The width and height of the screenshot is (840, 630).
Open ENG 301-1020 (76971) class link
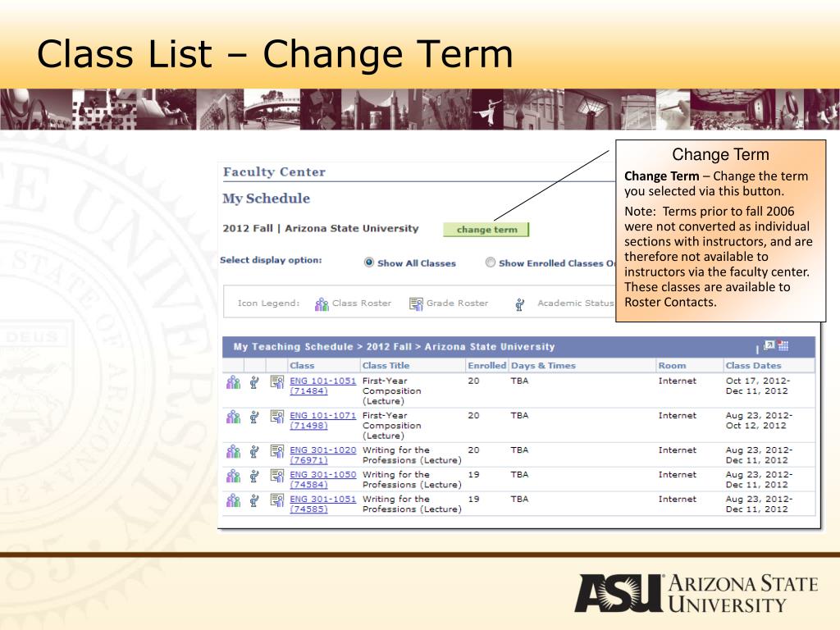(x=322, y=454)
